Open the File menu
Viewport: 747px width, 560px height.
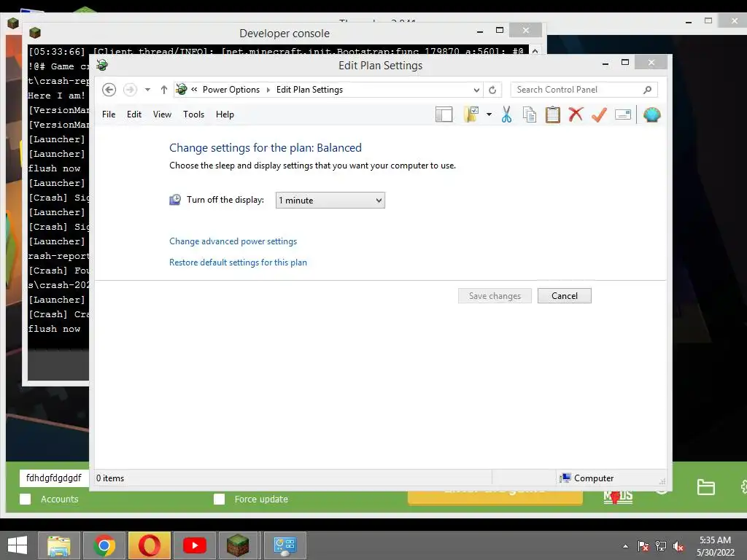coord(109,114)
